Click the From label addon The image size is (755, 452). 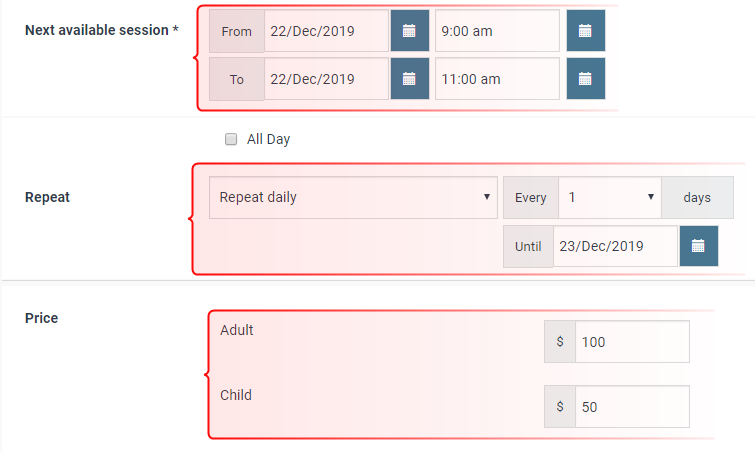237,31
